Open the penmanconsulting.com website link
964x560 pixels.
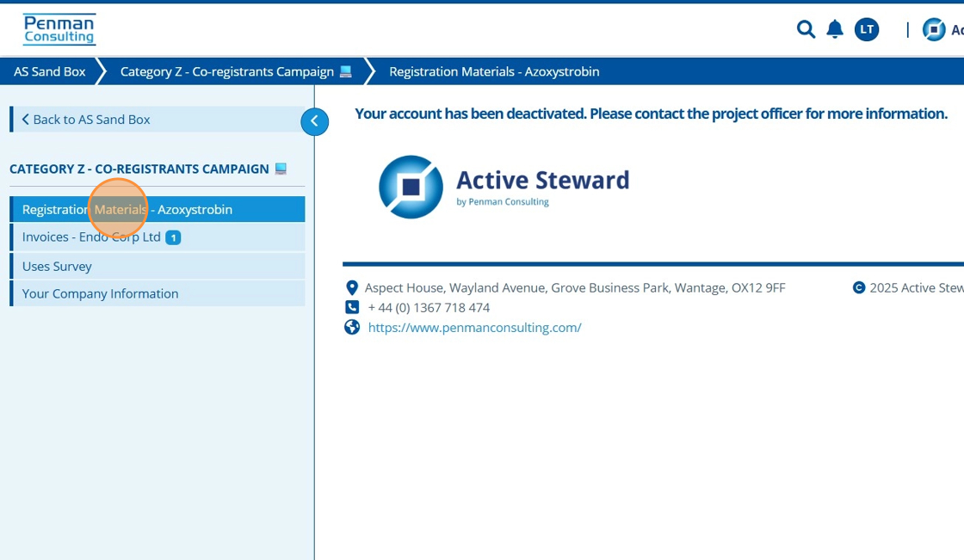(x=474, y=328)
